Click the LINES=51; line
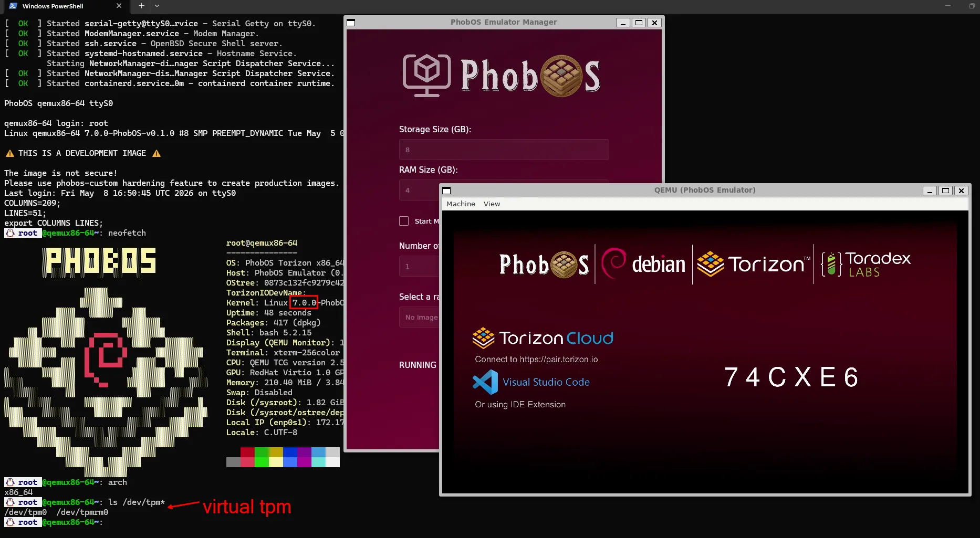This screenshot has height=538, width=980. pos(25,213)
